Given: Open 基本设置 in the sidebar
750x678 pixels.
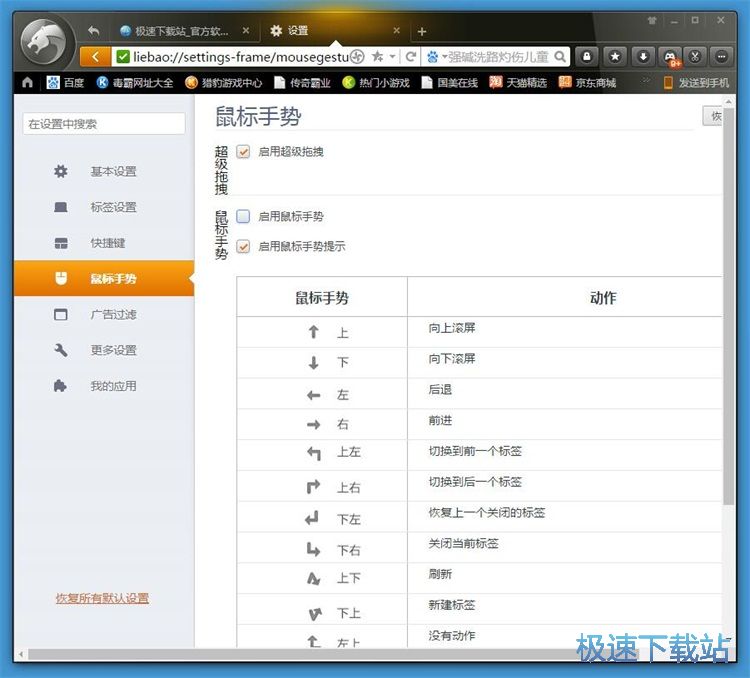Looking at the screenshot, I should point(104,171).
